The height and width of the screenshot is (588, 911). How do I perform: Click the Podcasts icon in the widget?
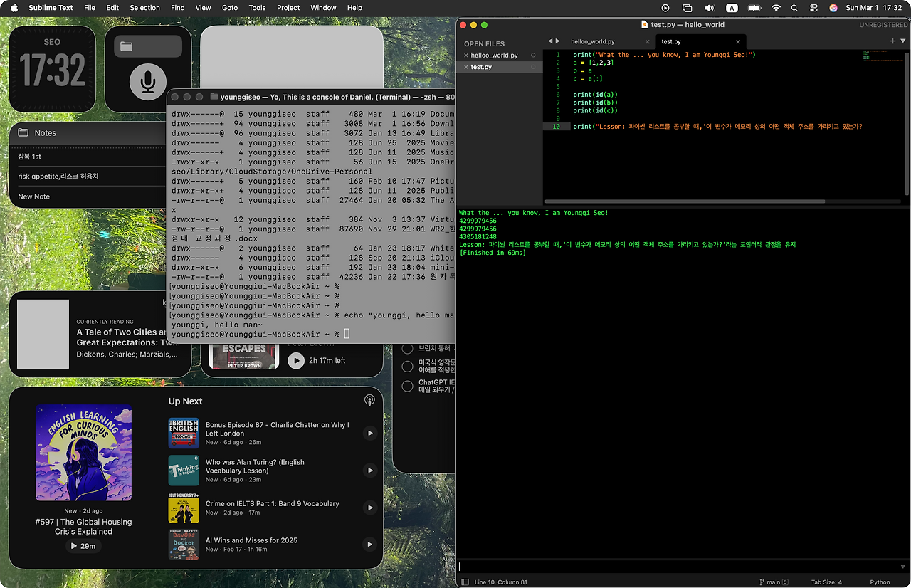point(369,401)
